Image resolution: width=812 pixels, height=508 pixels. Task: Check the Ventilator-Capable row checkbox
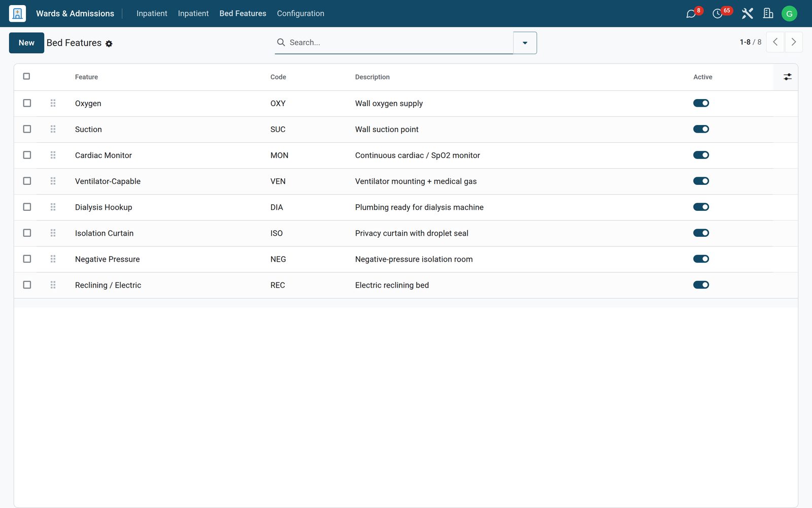coord(27,181)
